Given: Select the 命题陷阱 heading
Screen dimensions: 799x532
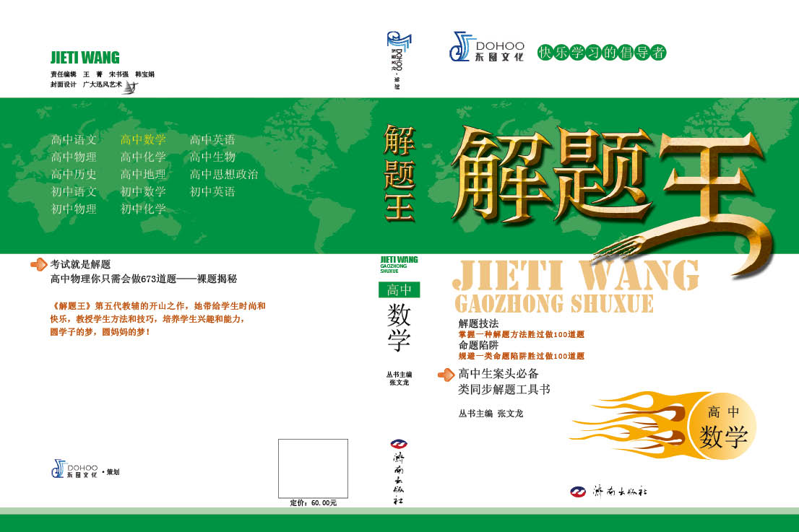Looking at the screenshot, I should click(478, 345).
